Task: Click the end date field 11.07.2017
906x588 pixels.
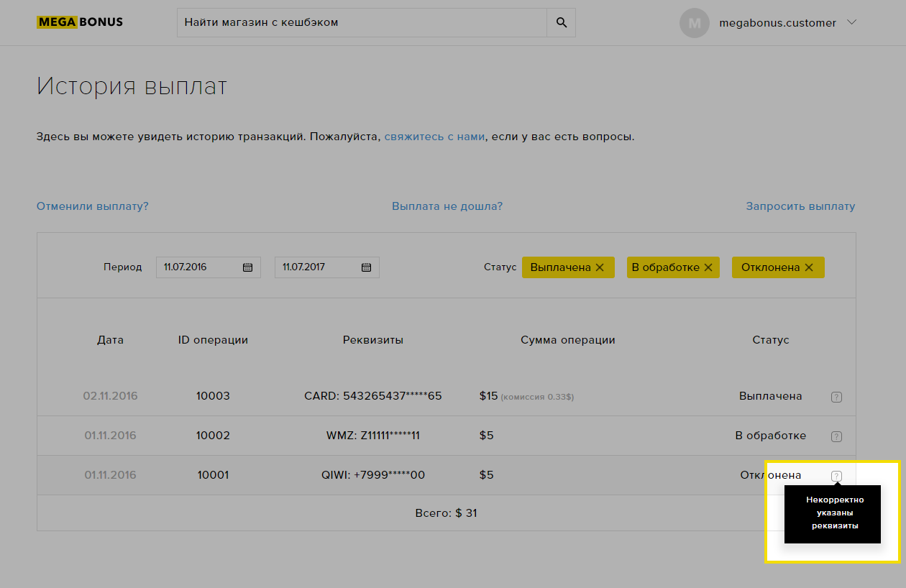Action: click(327, 267)
